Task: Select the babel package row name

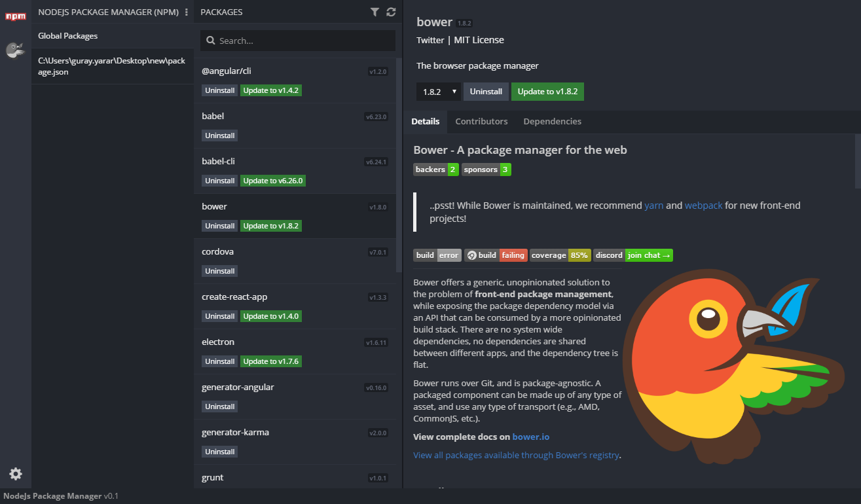Action: pyautogui.click(x=213, y=116)
